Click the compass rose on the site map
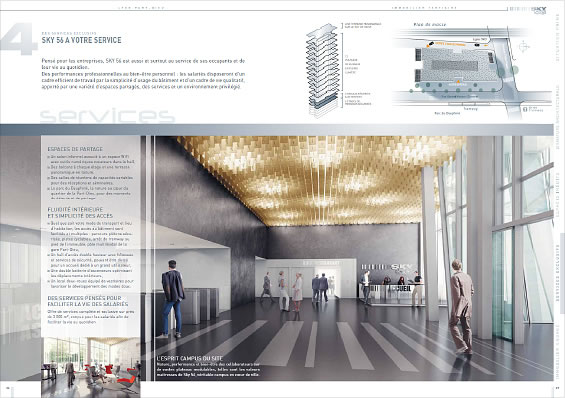 point(524,46)
